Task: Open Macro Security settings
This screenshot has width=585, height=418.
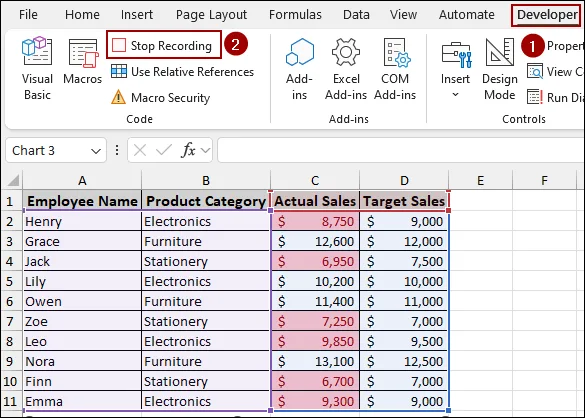Action: 160,97
